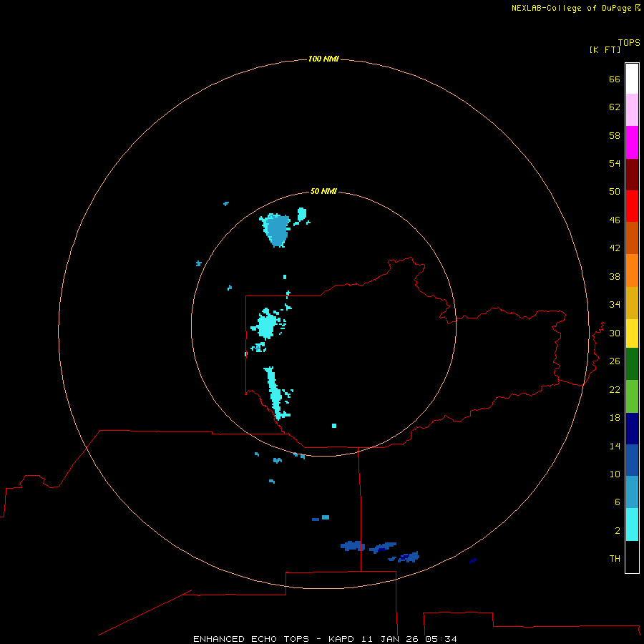
Task: Click the dark green swatch near 26
Action: (x=632, y=364)
